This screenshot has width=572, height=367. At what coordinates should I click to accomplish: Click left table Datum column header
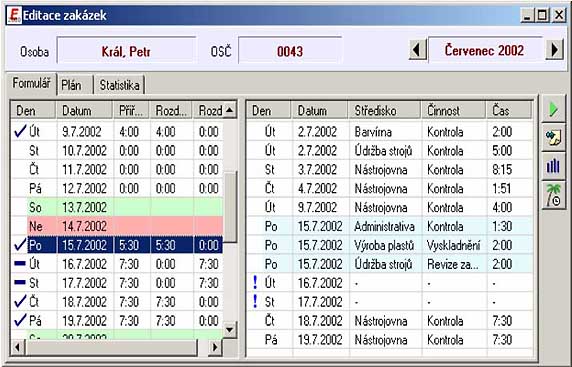click(x=84, y=110)
